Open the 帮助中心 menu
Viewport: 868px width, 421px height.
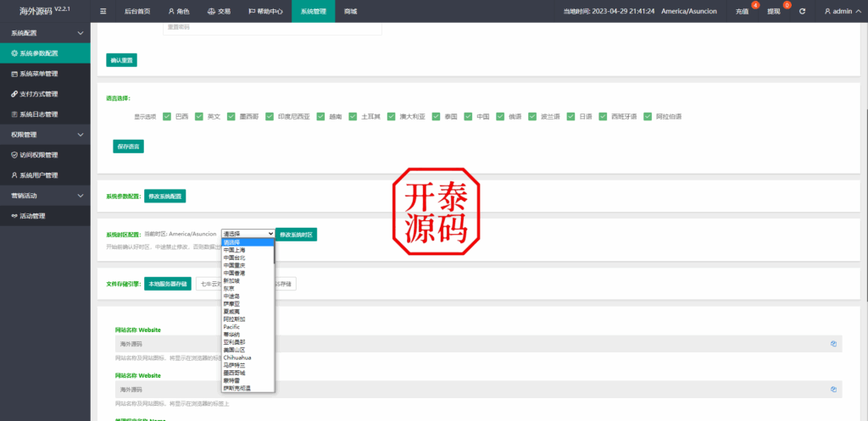pos(265,11)
